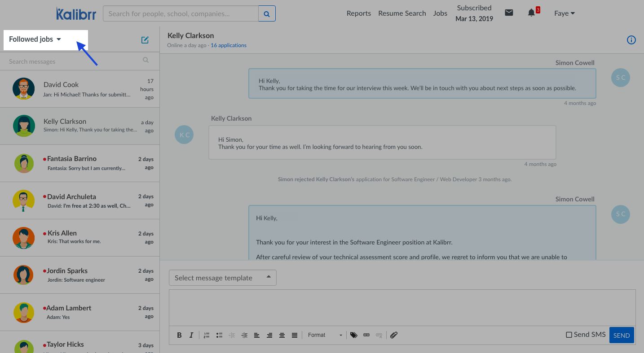Click the tag icon in the editor toolbar

[354, 335]
